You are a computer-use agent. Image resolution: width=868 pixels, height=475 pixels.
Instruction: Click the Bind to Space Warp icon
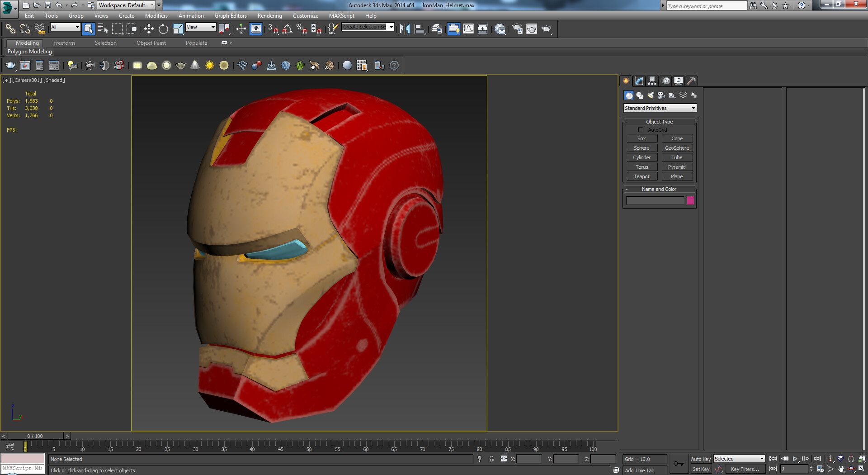coord(40,29)
